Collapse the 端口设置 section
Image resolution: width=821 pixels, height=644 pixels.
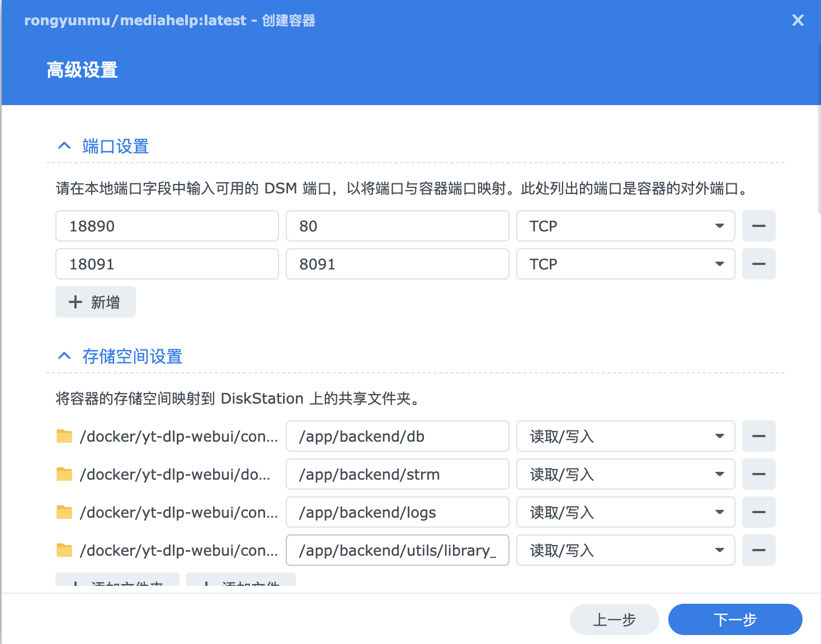coord(64,146)
